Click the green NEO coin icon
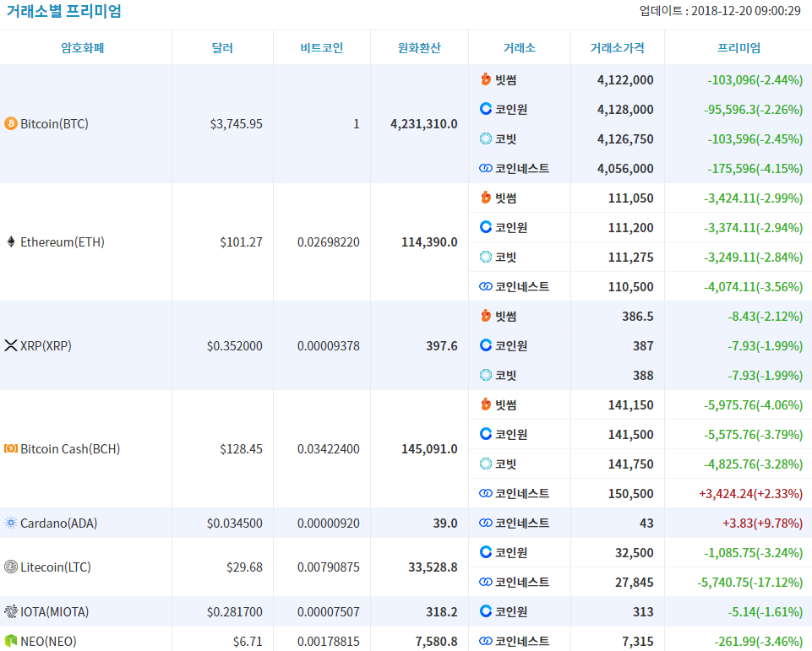Image resolution: width=812 pixels, height=651 pixels. [x=11, y=641]
